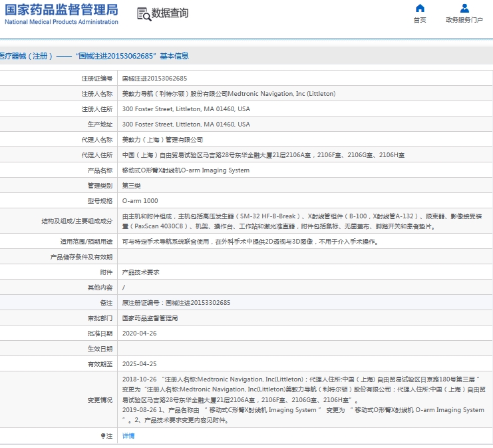493x448 pixels.
Task: Click the intended use text about 2D透视与3D图像
Action: coord(250,242)
